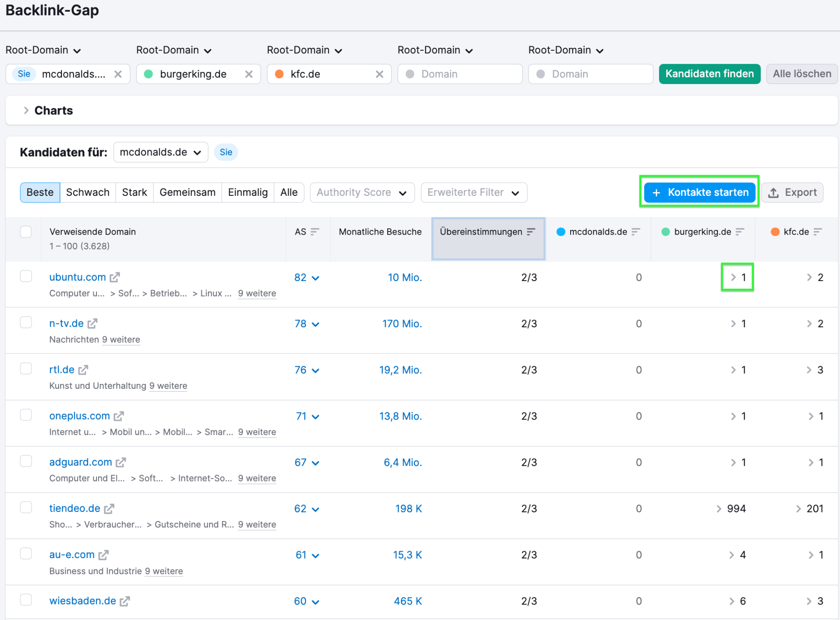Click plus icon in Kontakte starten
Image resolution: width=840 pixels, height=620 pixels.
pyautogui.click(x=656, y=193)
